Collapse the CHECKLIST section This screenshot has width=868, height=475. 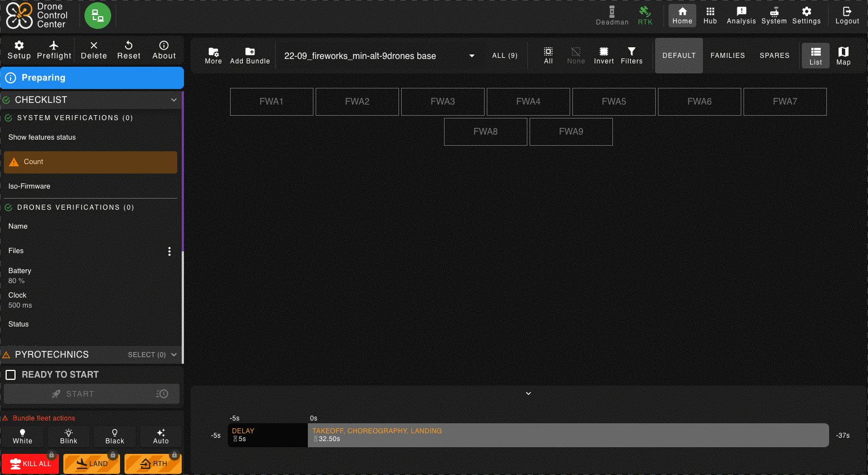(174, 100)
